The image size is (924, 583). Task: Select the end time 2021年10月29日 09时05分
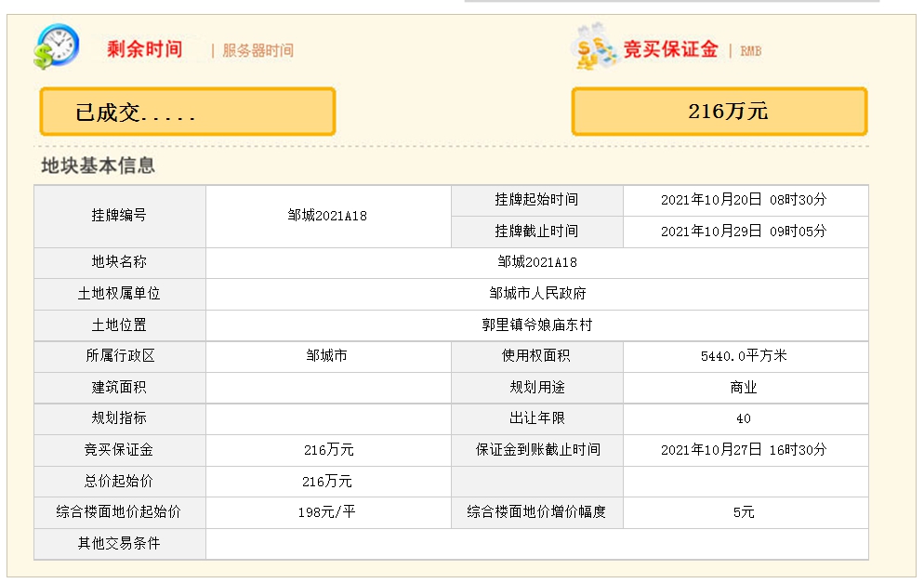pos(745,232)
